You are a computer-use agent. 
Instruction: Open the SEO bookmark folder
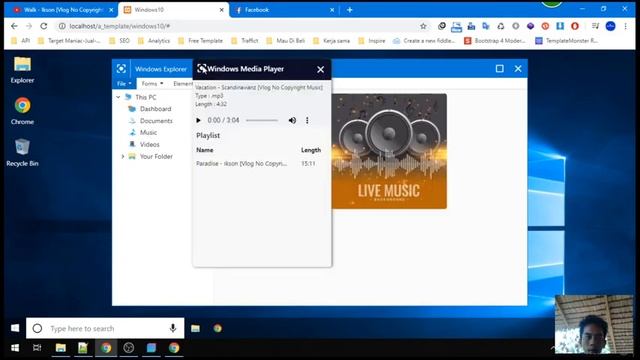120,41
